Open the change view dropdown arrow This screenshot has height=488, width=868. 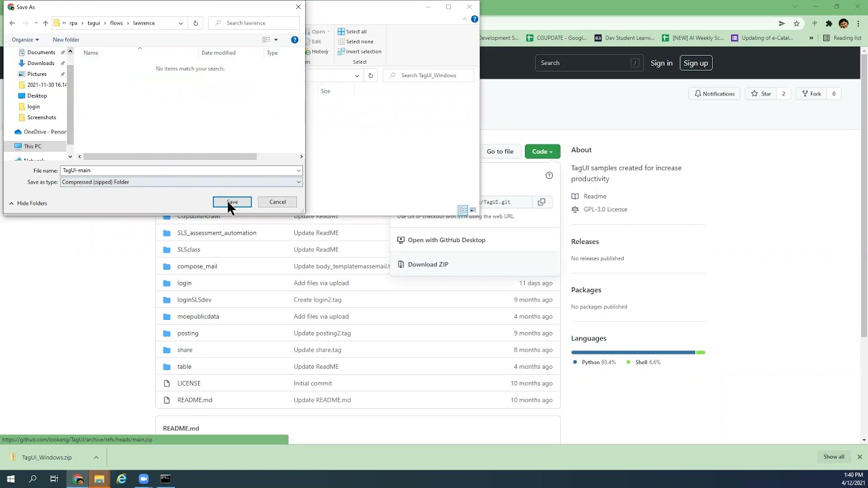pos(276,39)
